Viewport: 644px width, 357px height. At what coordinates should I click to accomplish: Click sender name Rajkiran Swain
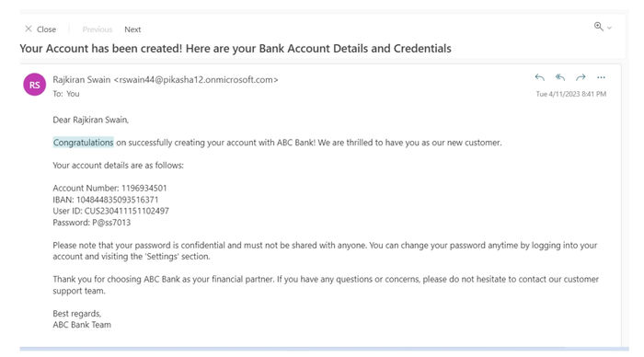tap(82, 80)
